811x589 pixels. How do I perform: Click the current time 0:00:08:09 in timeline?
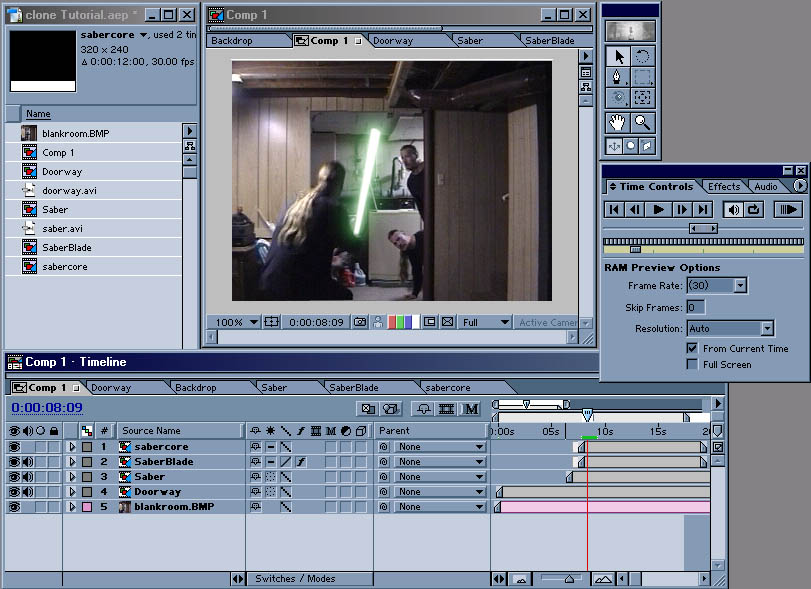click(x=46, y=408)
